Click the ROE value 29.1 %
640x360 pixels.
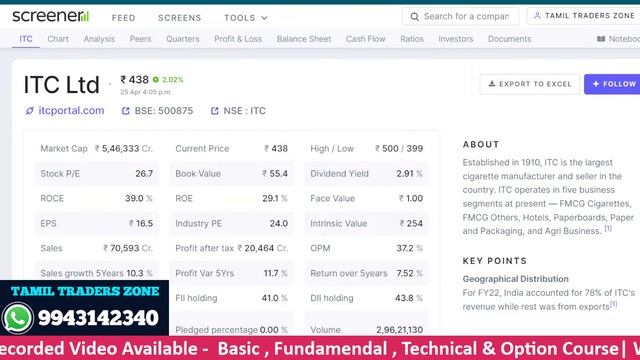click(x=275, y=198)
